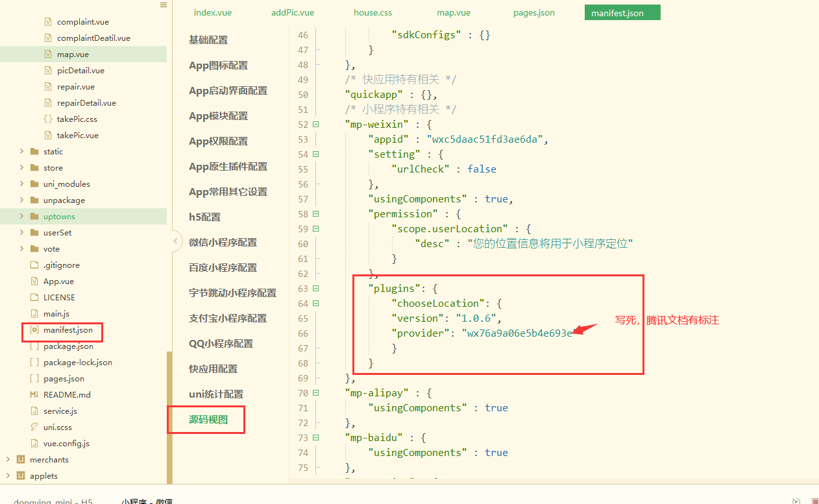Click the folder icon of uni_modules

pyautogui.click(x=34, y=184)
